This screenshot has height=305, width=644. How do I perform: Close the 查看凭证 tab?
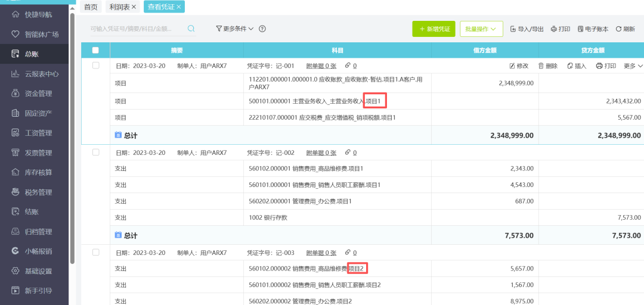coord(179,7)
